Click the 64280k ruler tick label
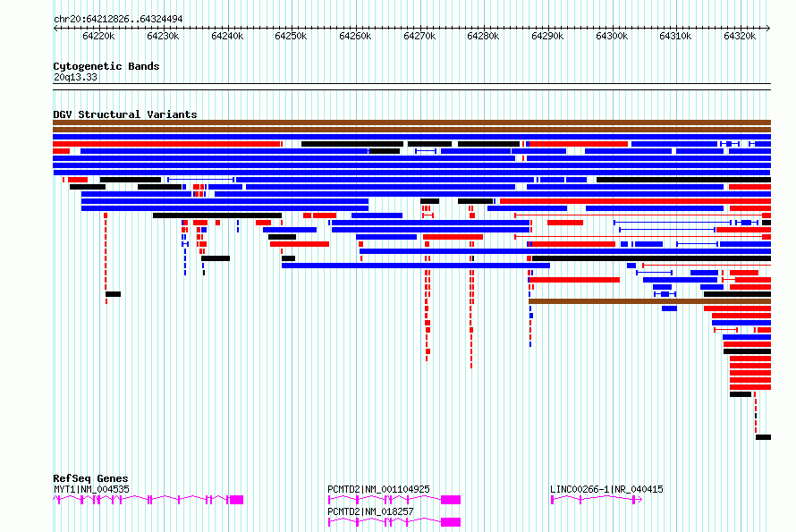The image size is (796, 532). point(483,36)
